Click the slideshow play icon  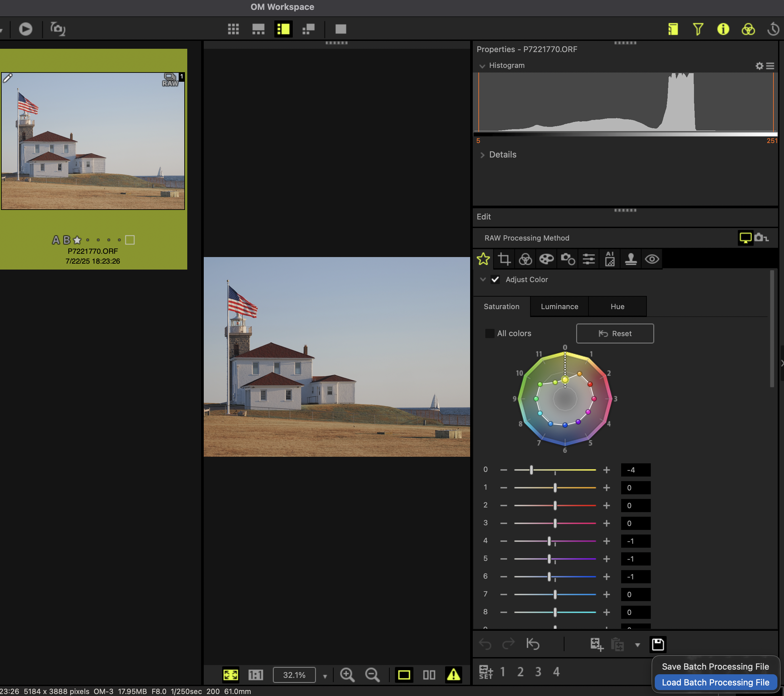coord(25,29)
